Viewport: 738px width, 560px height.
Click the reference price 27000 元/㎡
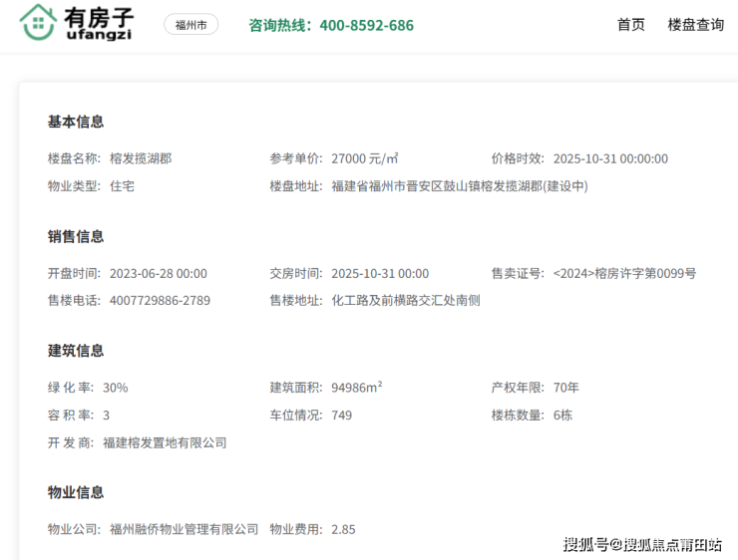[x=365, y=158]
